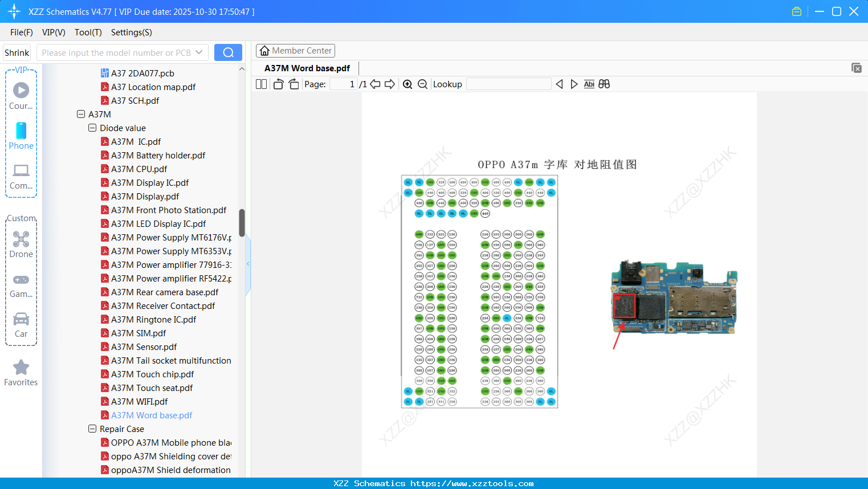Open the Tool(T) menu

(88, 32)
